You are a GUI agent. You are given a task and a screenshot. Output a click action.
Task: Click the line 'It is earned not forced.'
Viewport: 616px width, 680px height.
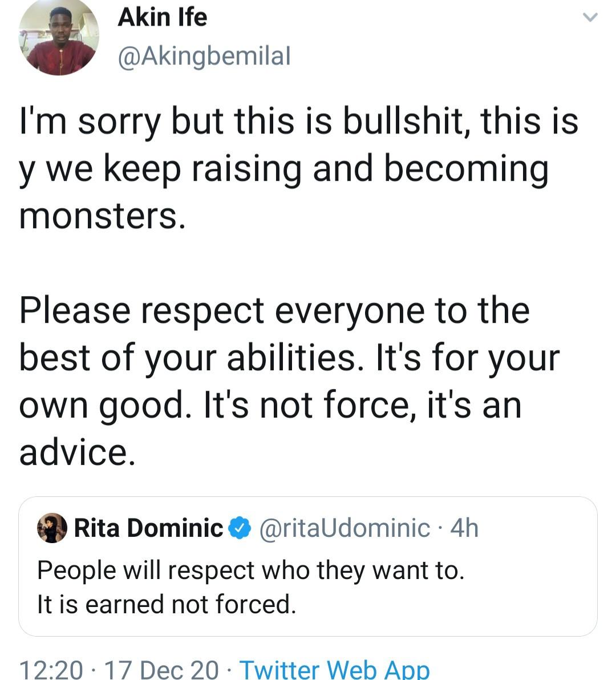pyautogui.click(x=167, y=604)
